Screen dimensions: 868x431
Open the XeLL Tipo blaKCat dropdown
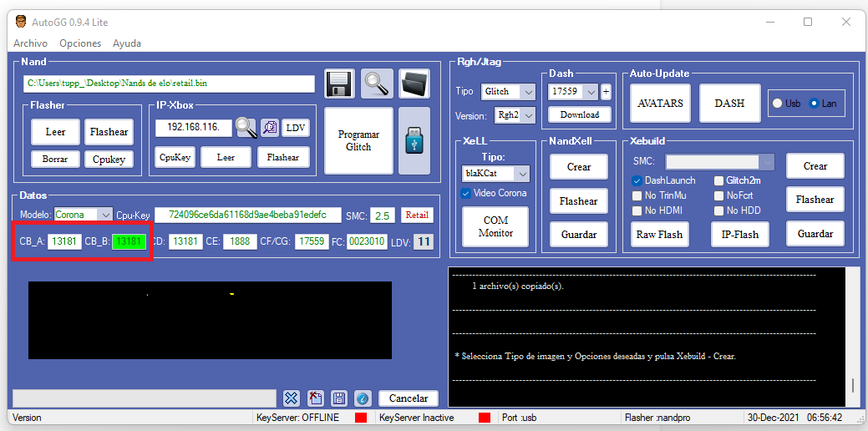521,174
